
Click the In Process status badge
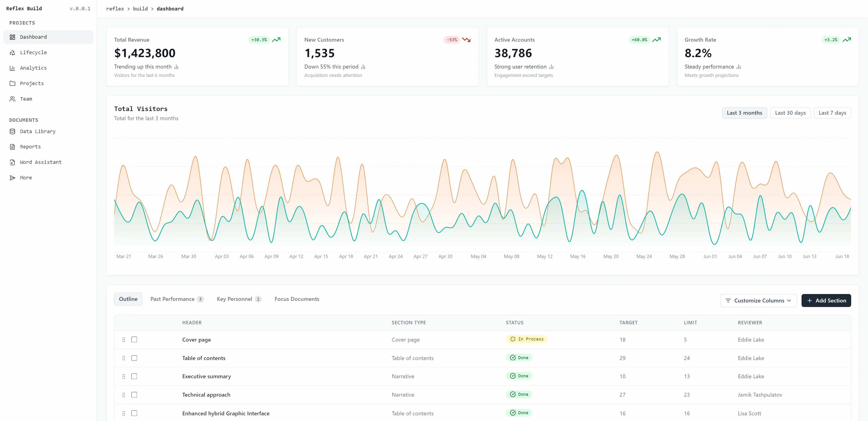point(526,339)
